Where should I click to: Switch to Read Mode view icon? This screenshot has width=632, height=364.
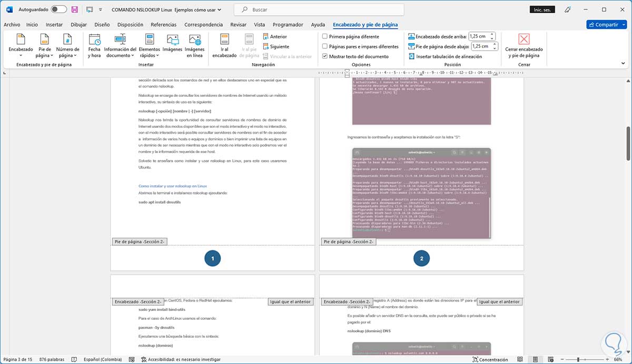521,359
